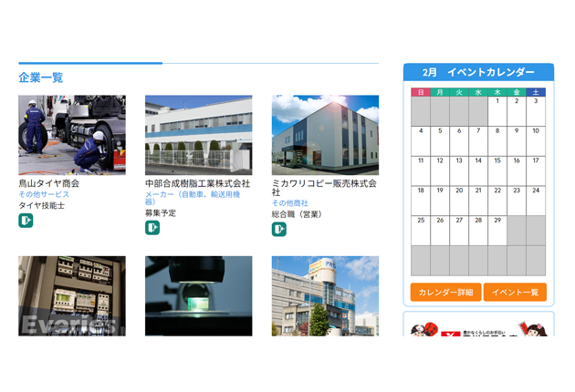Select the 2月 イベントカレンダー header
575x392 pixels.
(x=478, y=72)
